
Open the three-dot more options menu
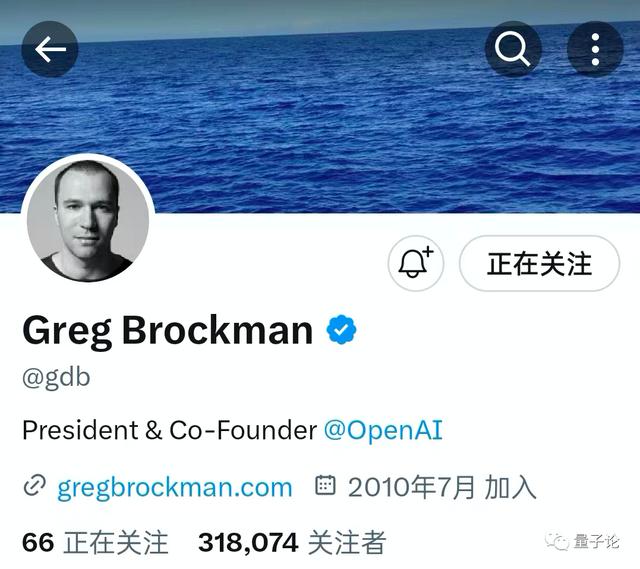596,49
